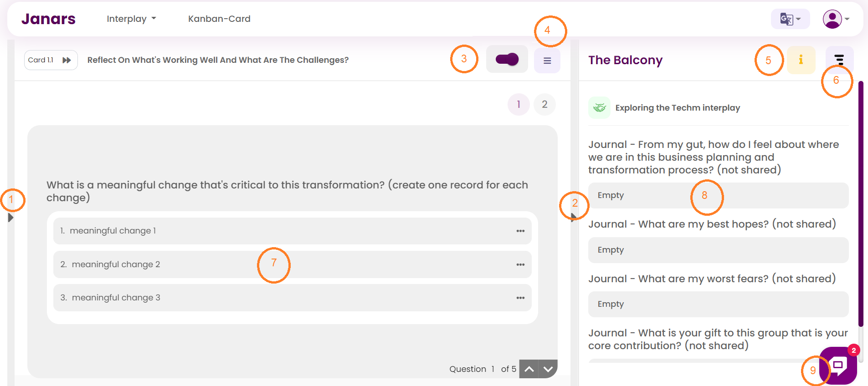Select the meaningful change 1 record

293,231
